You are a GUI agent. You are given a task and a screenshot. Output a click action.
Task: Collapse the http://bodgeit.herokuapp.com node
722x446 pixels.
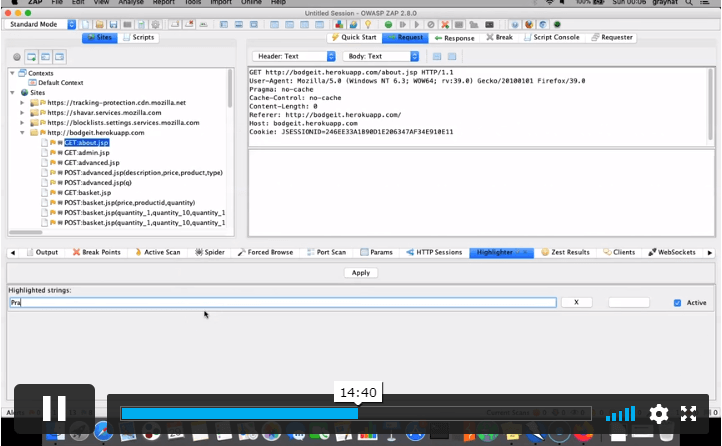[x=22, y=133]
